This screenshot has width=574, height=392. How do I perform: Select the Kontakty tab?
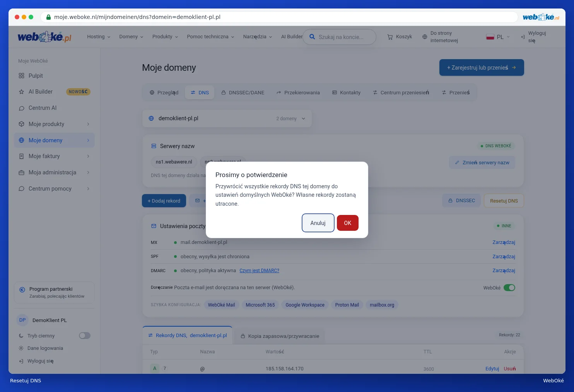pyautogui.click(x=346, y=92)
